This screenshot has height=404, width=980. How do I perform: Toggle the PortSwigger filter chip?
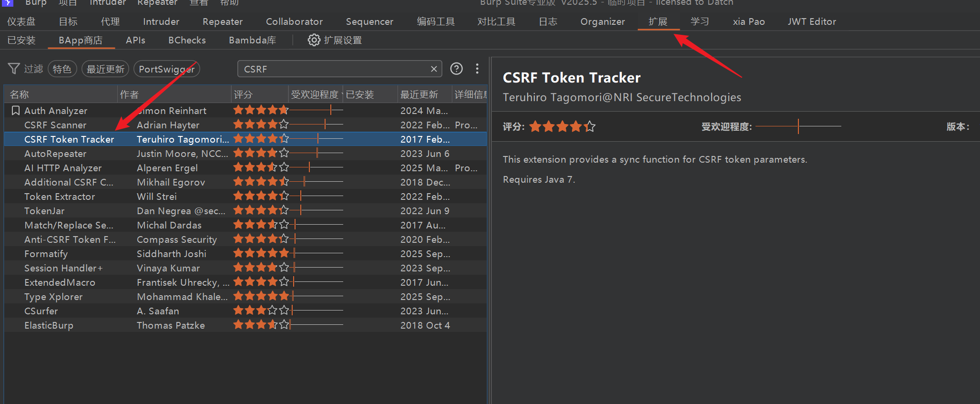(x=166, y=69)
